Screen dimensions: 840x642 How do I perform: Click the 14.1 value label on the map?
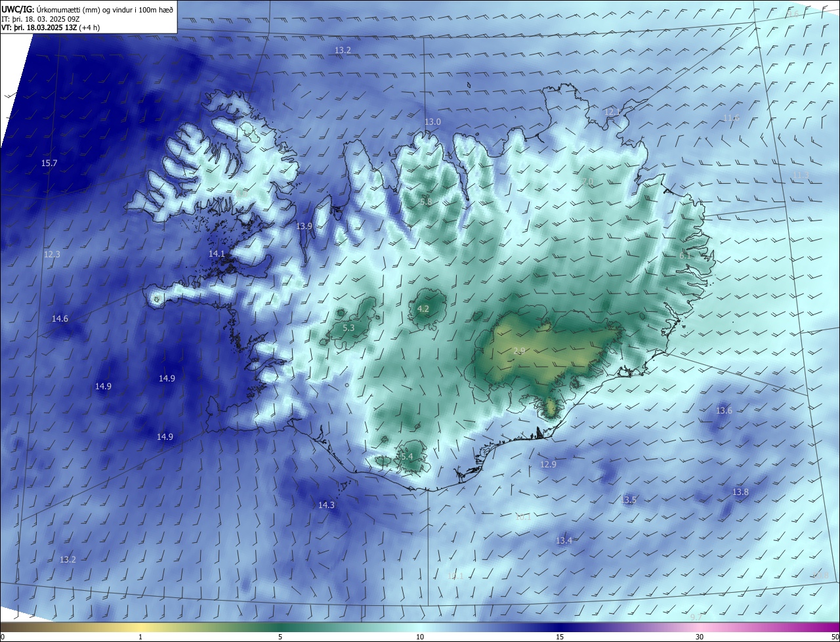click(x=217, y=253)
